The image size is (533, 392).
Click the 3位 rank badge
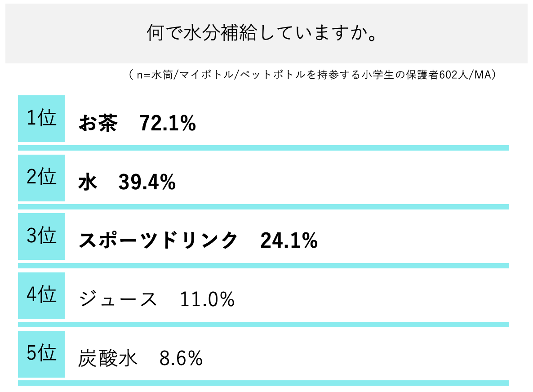click(x=41, y=236)
